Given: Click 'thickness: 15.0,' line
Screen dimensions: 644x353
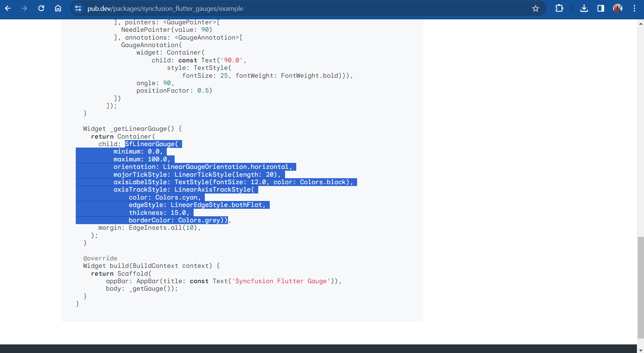Looking at the screenshot, I should pos(159,213).
